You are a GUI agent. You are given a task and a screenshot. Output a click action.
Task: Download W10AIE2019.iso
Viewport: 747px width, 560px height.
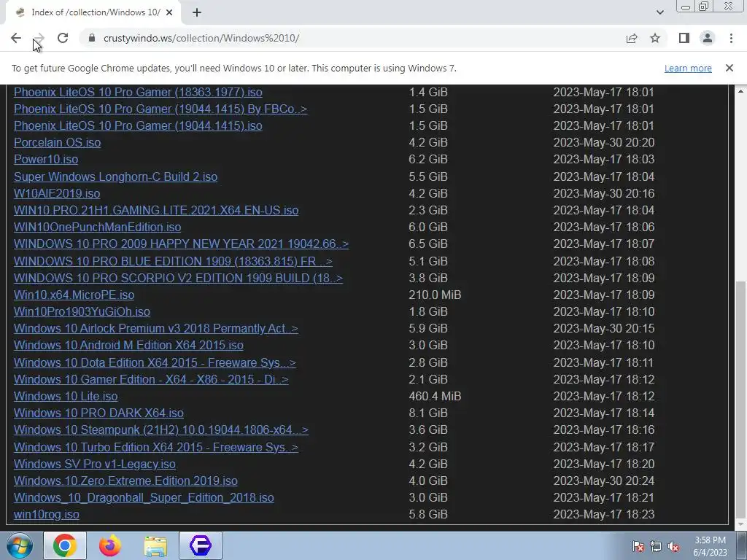pos(57,193)
